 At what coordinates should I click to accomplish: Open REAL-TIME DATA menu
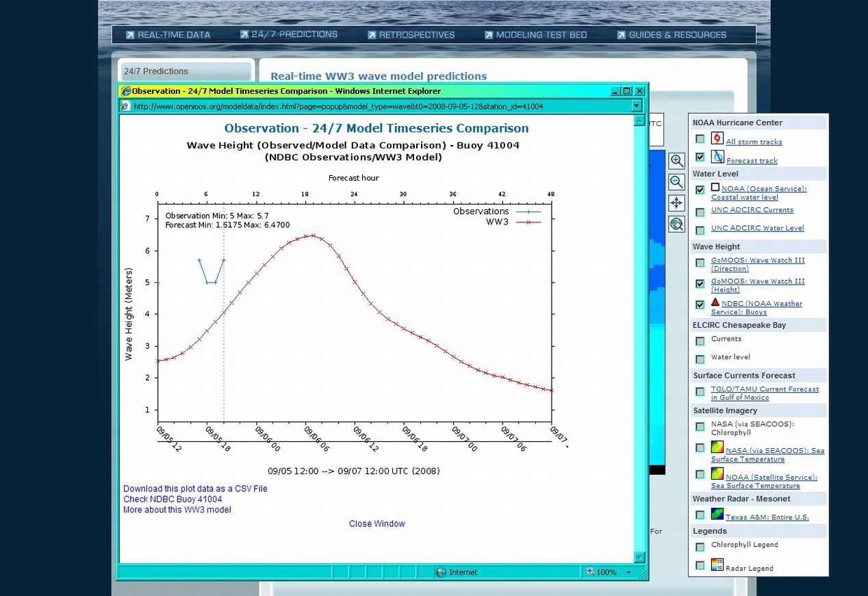coord(174,35)
